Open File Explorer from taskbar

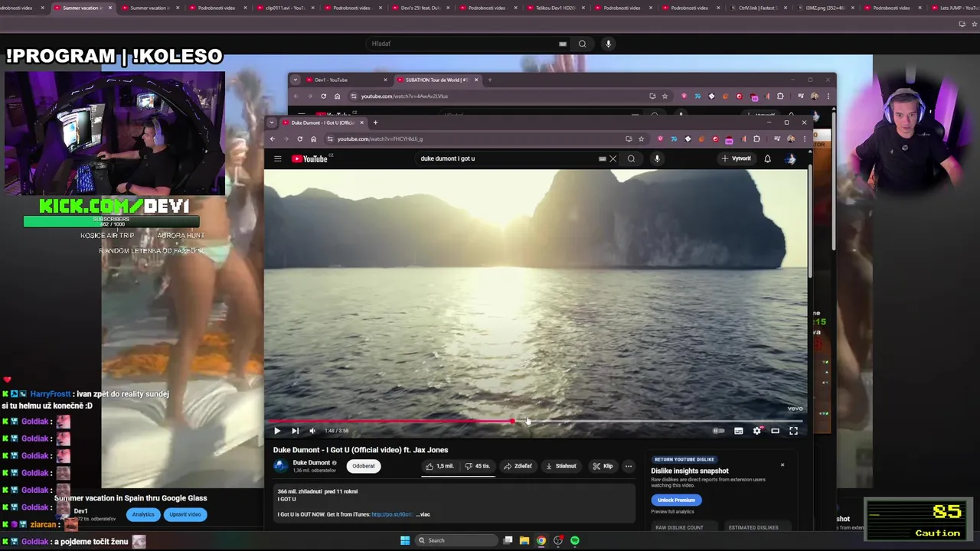524,540
